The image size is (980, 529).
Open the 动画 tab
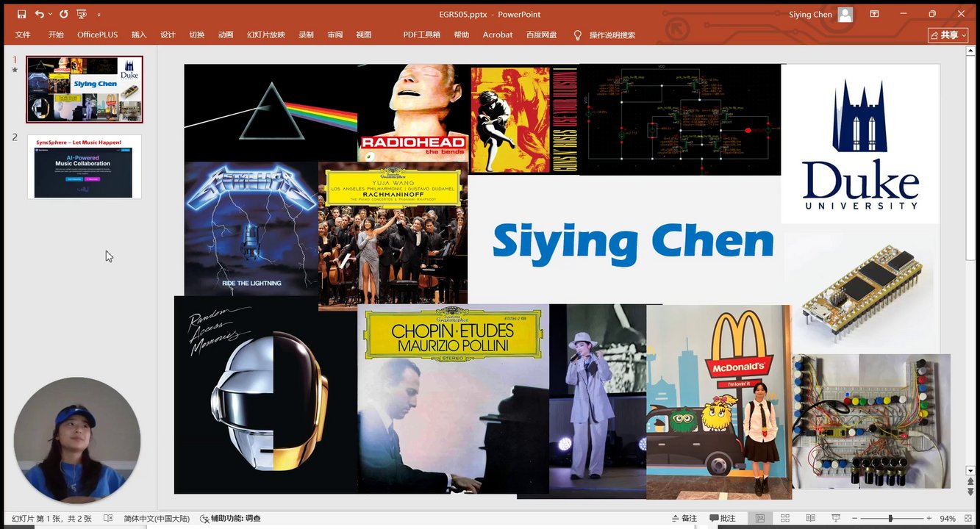pos(226,35)
